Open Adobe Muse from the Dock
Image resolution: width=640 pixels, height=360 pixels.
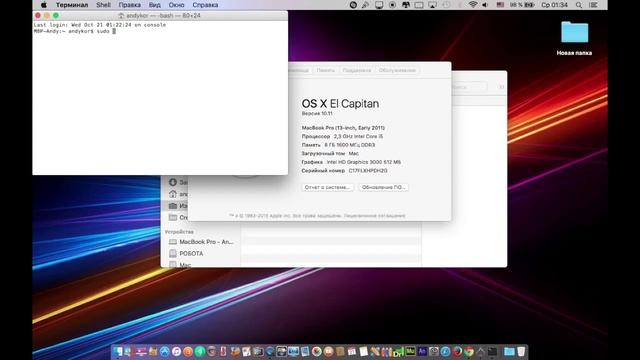point(410,352)
